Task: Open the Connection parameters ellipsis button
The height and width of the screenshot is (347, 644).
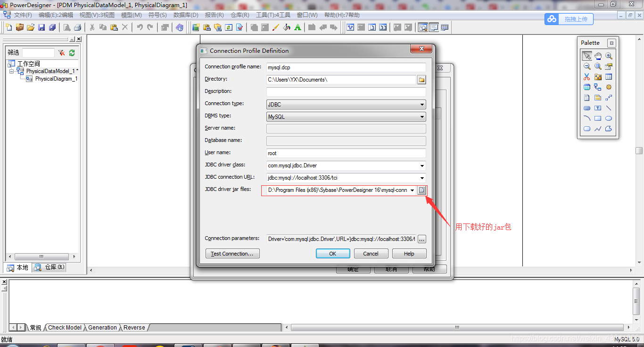Action: tap(422, 239)
